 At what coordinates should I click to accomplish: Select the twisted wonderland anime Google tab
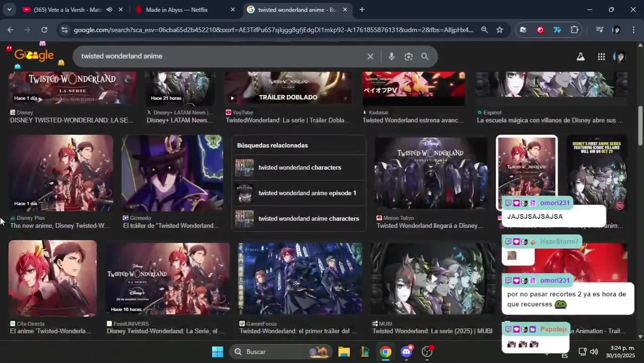298,10
